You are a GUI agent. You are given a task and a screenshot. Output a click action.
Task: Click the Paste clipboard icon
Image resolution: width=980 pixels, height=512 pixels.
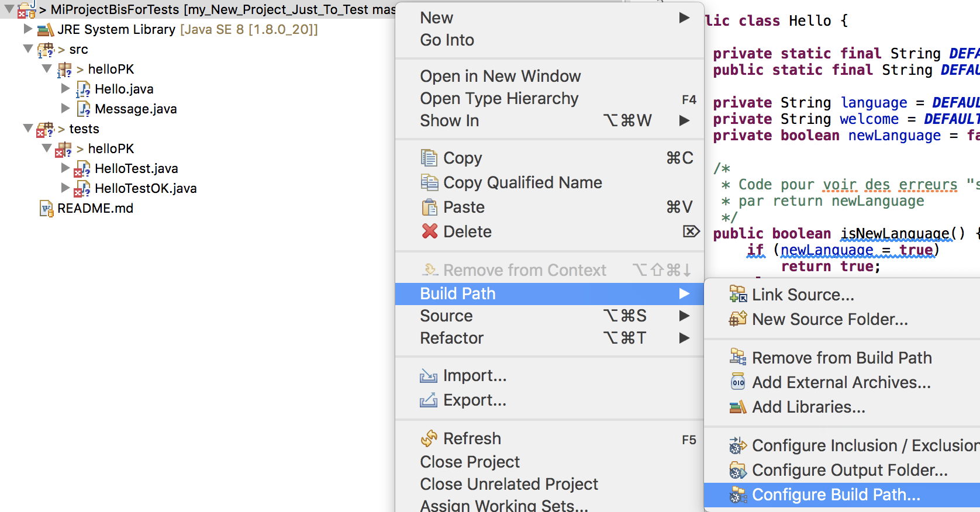(x=429, y=207)
